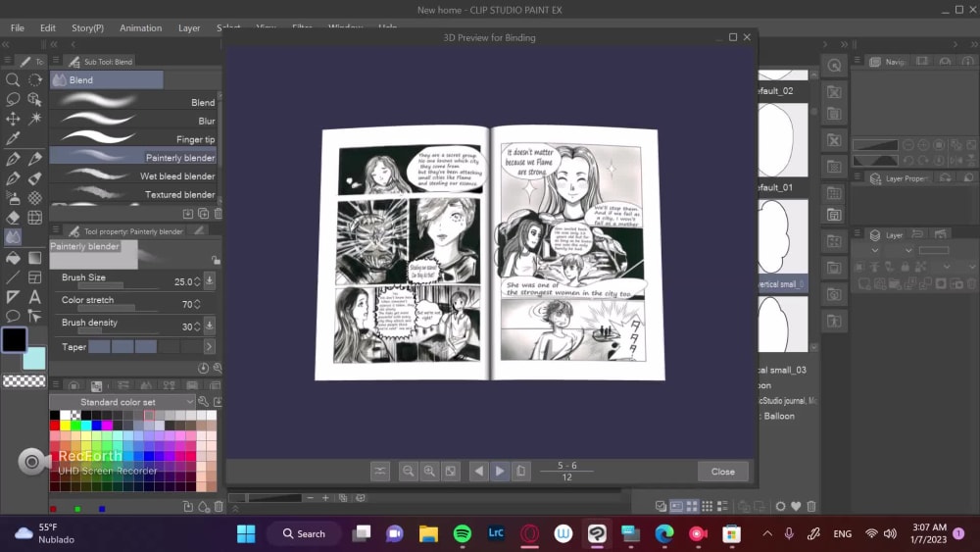980x552 pixels.
Task: Toggle the material checkbox selection icon
Action: [661, 506]
